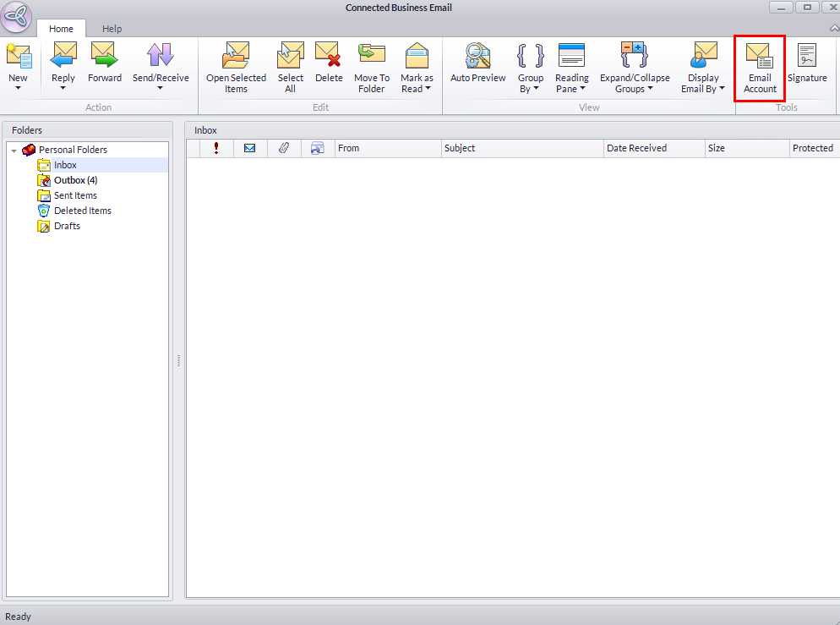Open the Outbox folder
The height and width of the screenshot is (625, 840).
pos(75,180)
